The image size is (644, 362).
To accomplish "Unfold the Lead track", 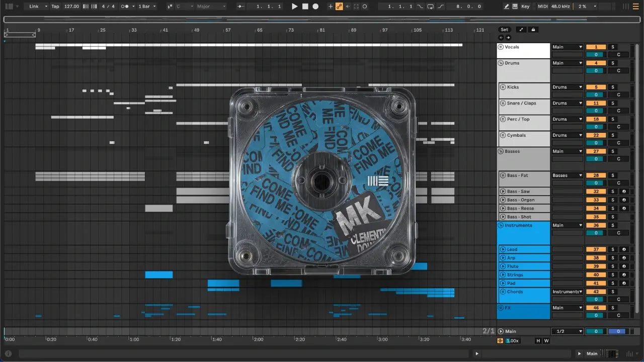I will click(x=503, y=249).
